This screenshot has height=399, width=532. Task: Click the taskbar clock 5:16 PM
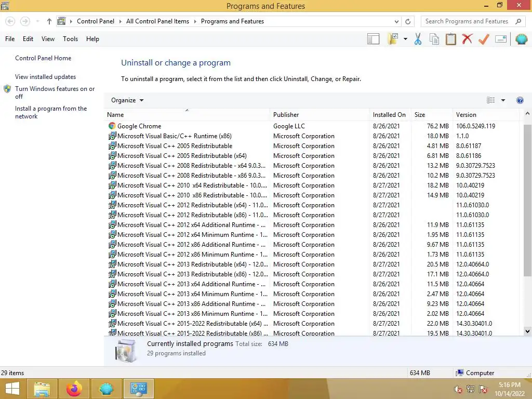(x=509, y=385)
